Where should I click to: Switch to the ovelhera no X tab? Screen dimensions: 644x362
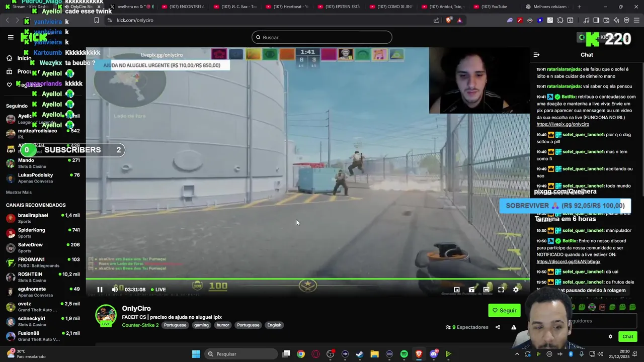[x=130, y=7]
